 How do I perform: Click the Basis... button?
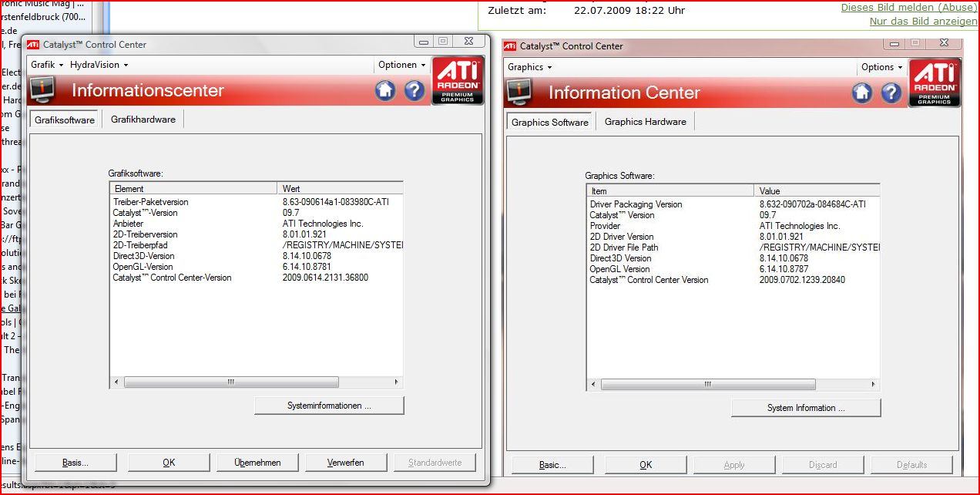[x=76, y=463]
